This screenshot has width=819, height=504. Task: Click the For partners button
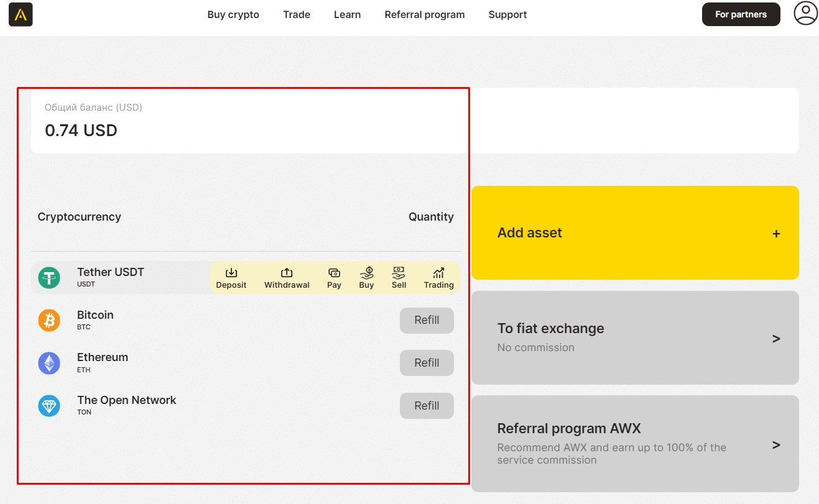[x=741, y=14]
